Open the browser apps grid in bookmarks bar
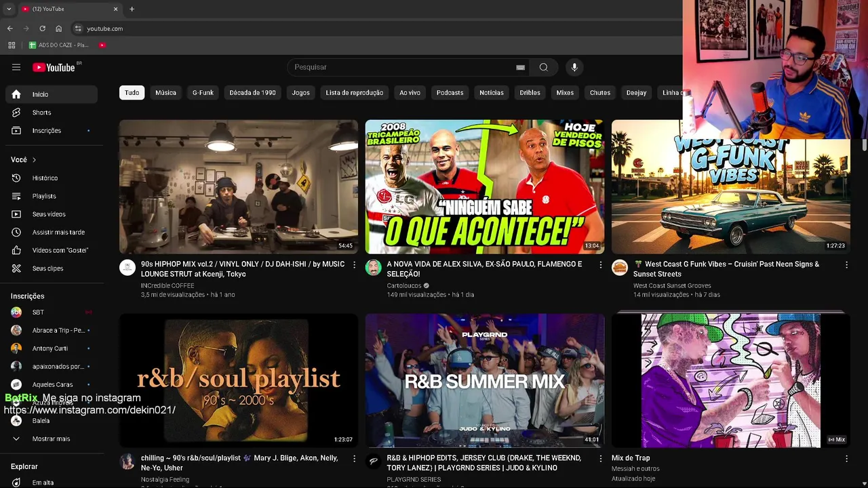 tap(12, 45)
